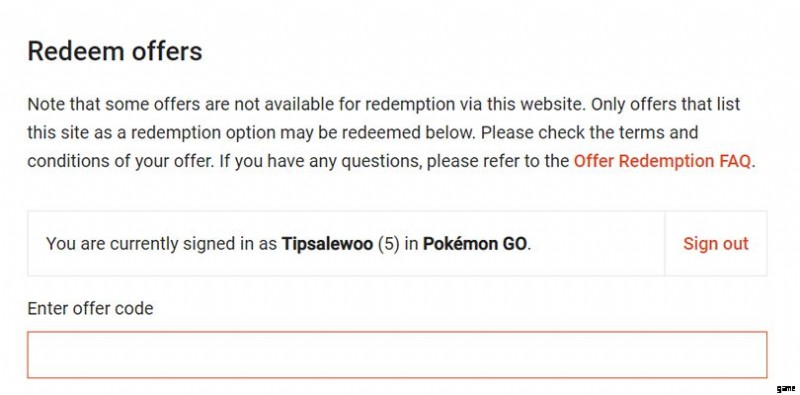Click 'terms and' text in the paragraph
Screen dimensions: 800x395
point(659,133)
